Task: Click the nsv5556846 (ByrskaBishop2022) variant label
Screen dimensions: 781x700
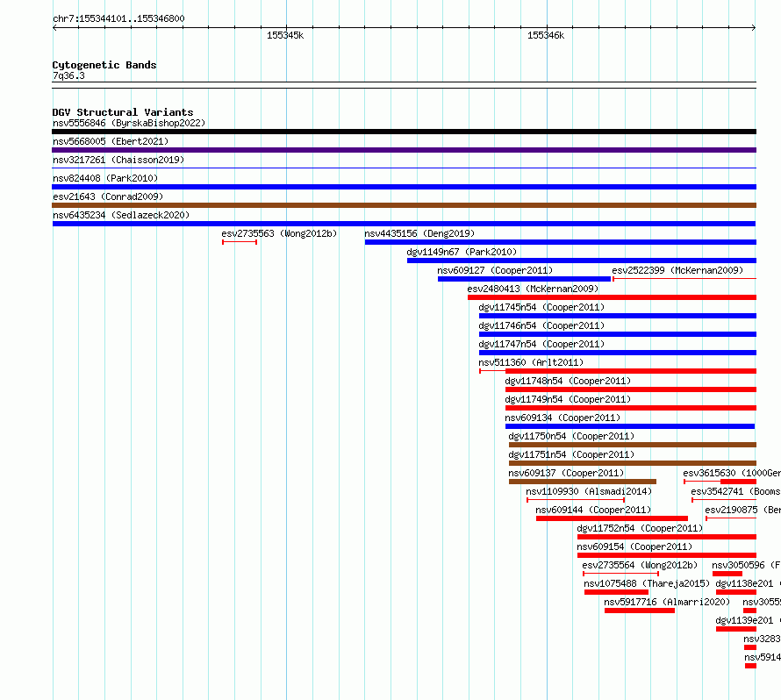Action: [129, 123]
